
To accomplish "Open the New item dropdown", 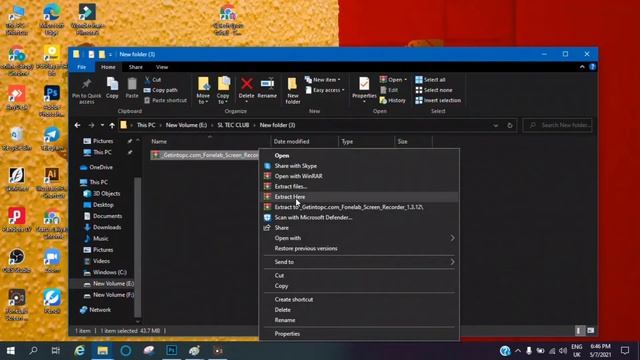I will tap(322, 80).
